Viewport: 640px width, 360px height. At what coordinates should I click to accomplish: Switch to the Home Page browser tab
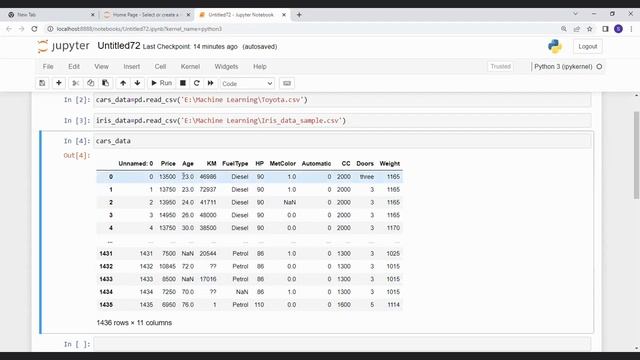click(145, 15)
